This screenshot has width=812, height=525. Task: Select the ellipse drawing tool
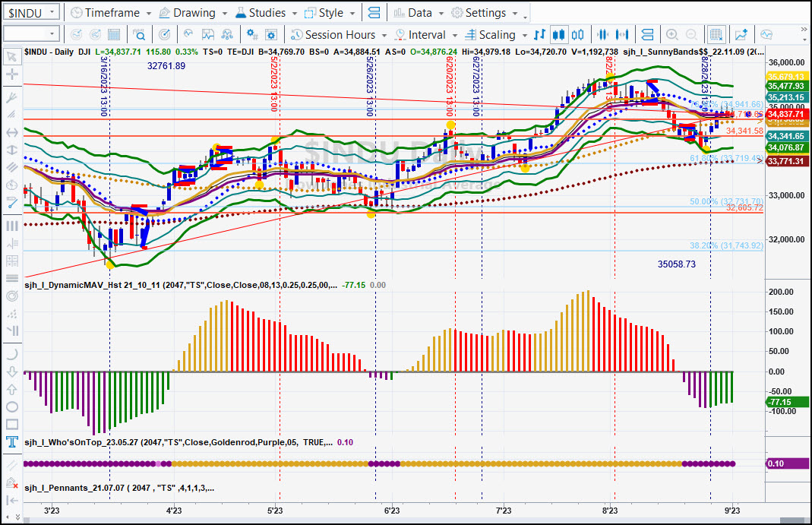click(x=11, y=407)
